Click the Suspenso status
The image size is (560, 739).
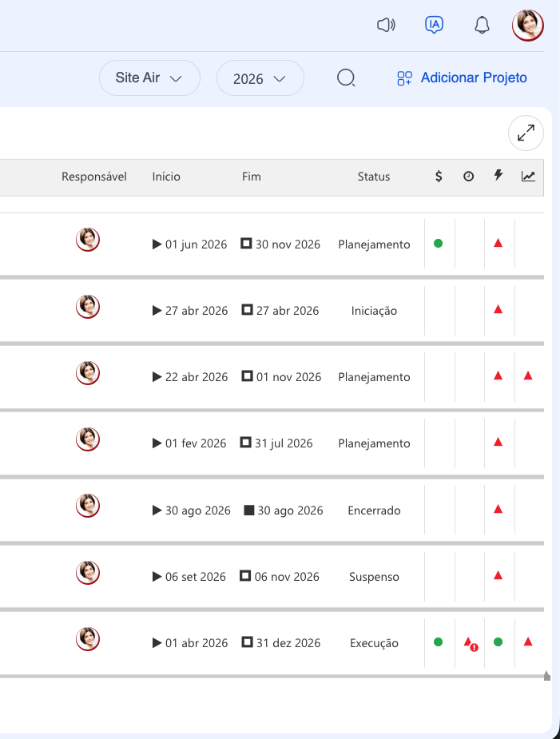(375, 577)
